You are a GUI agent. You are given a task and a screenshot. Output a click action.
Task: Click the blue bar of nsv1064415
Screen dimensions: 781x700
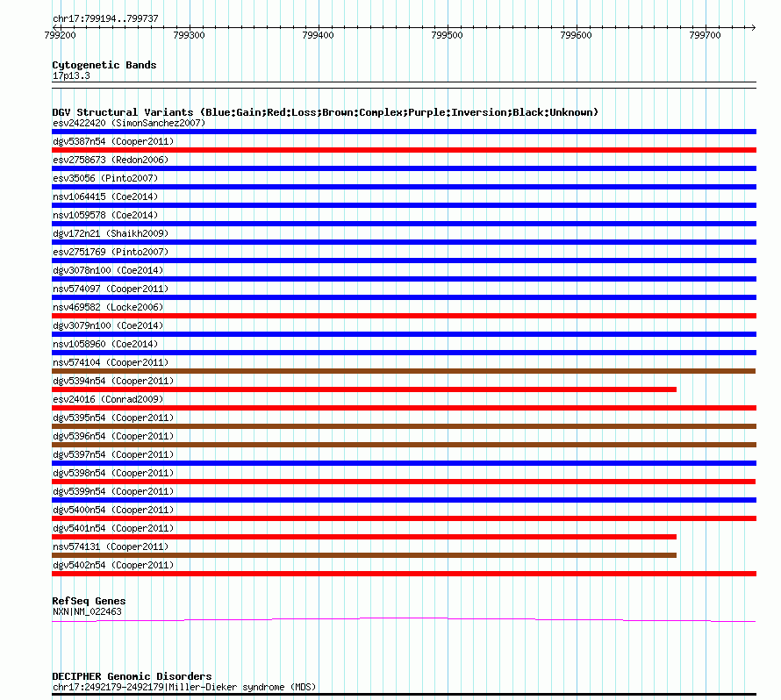[404, 205]
